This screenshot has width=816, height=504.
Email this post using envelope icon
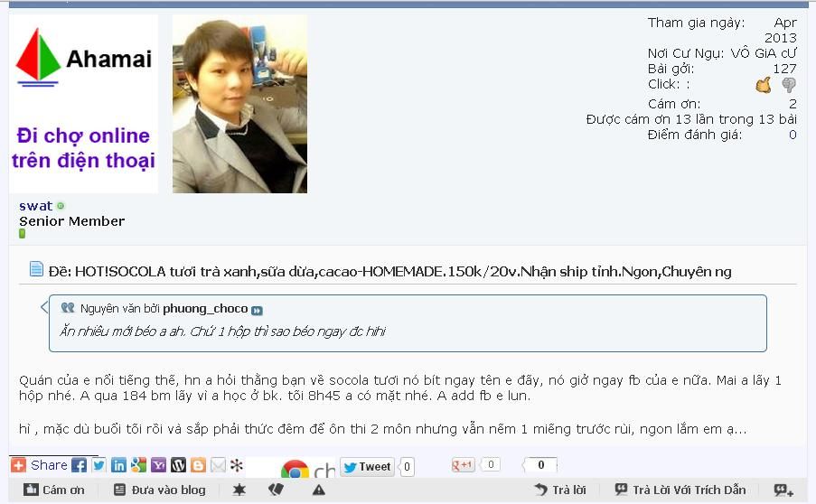coord(218,465)
